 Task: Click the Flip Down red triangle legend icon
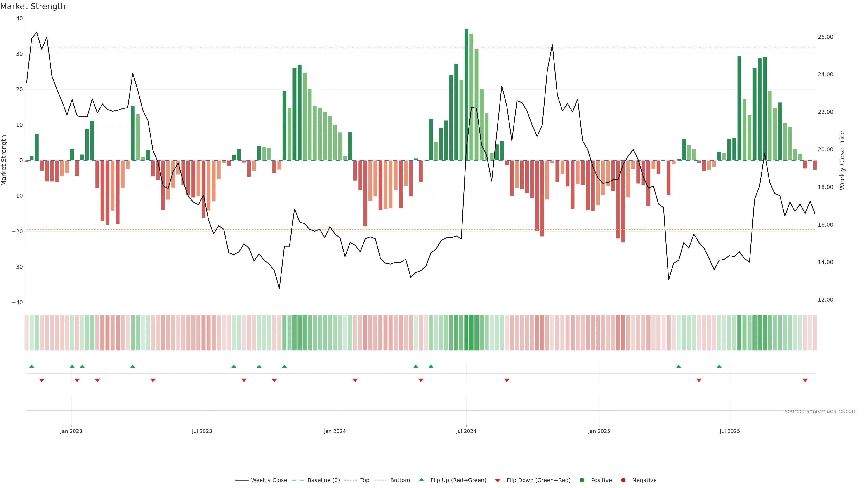click(x=498, y=481)
